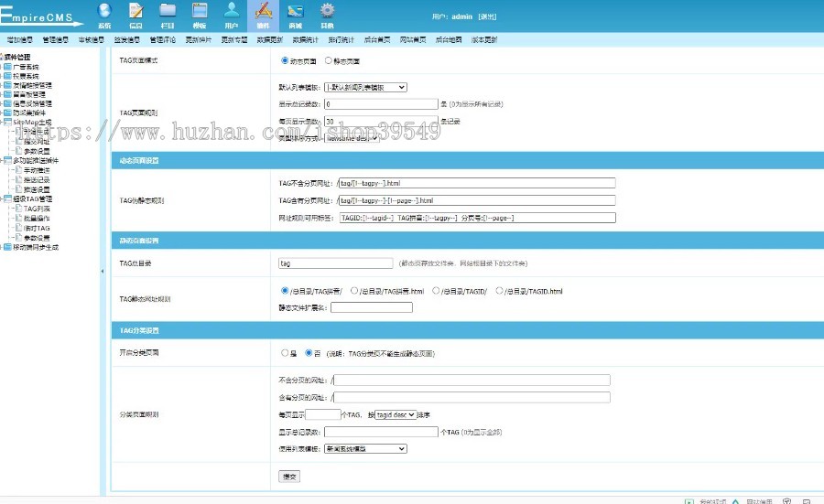Open 管理信息 in the submenu bar
Screen dimensions: 824x504
[55, 40]
